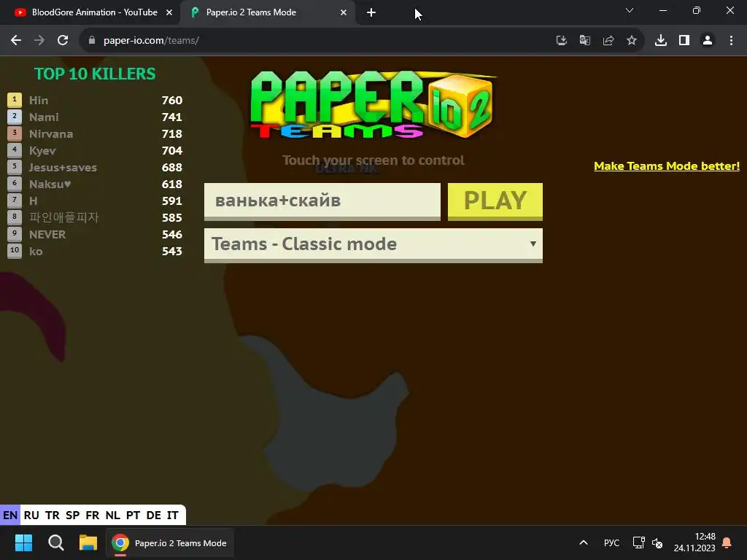
Task: Close the Paper.io 2 Teams Mode tab
Action: [344, 13]
